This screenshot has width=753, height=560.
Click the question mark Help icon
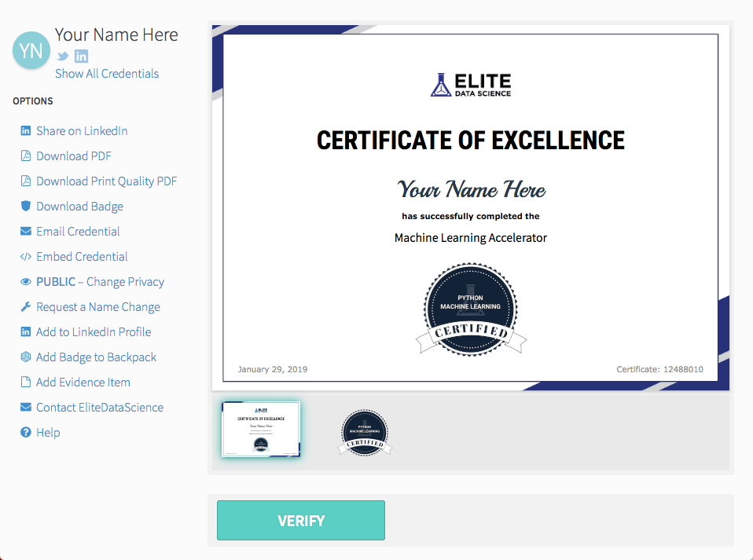pyautogui.click(x=25, y=432)
